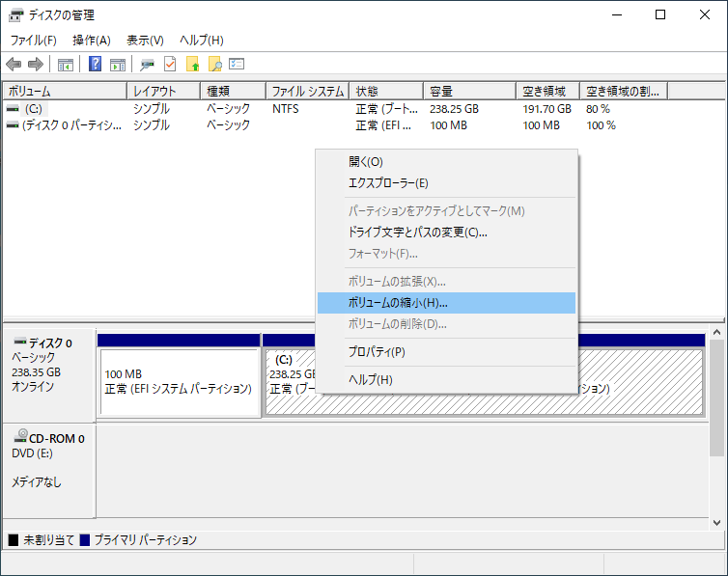Open the 操作(A) menu
728x576 pixels.
point(92,41)
